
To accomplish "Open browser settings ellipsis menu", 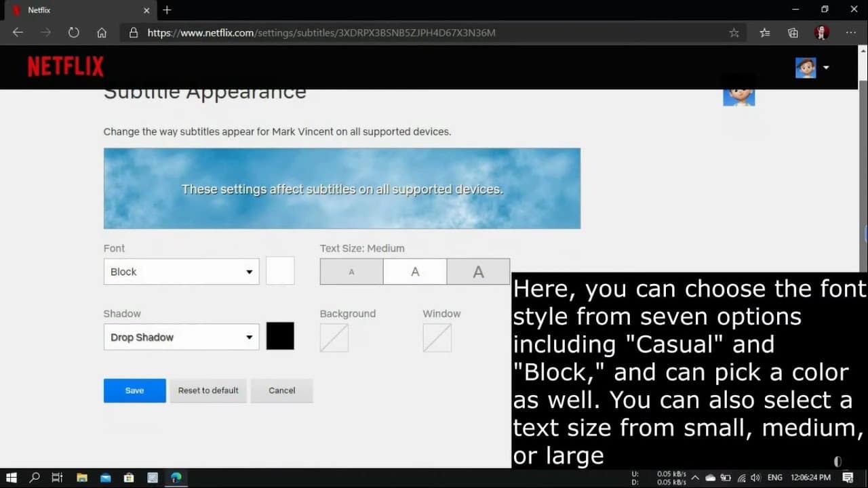I will [x=851, y=33].
